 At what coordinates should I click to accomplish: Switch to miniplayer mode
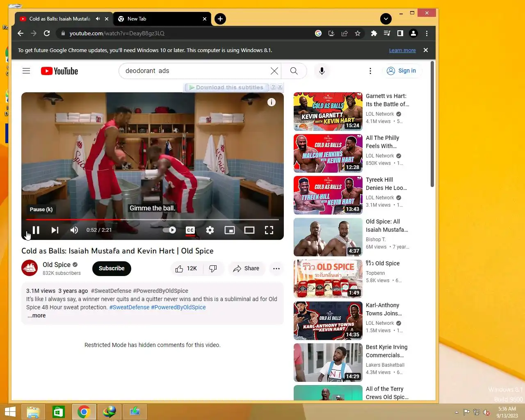230,230
